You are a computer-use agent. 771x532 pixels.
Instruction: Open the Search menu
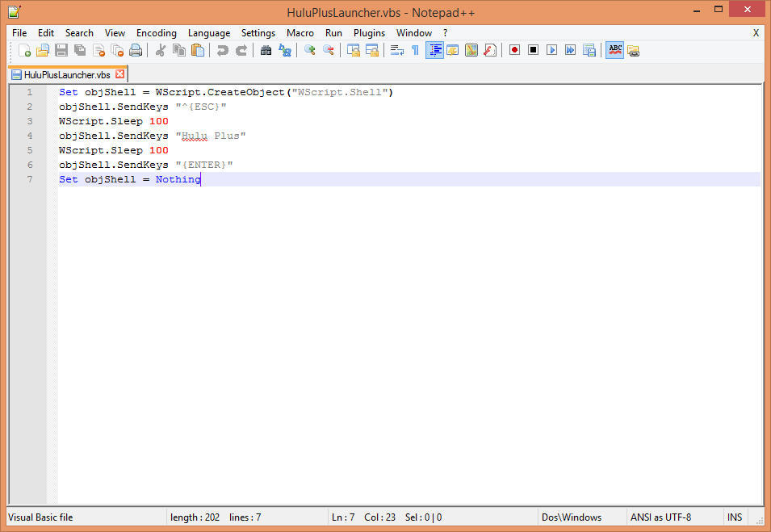(x=79, y=33)
